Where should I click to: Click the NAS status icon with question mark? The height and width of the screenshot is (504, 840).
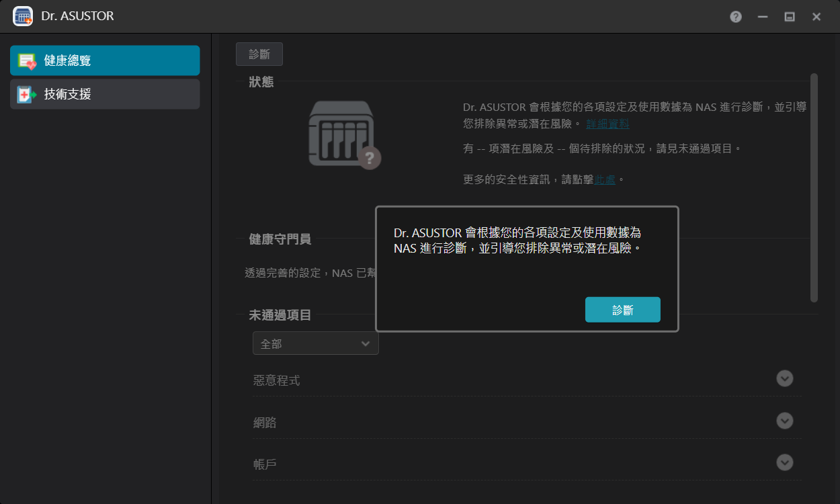coord(344,135)
